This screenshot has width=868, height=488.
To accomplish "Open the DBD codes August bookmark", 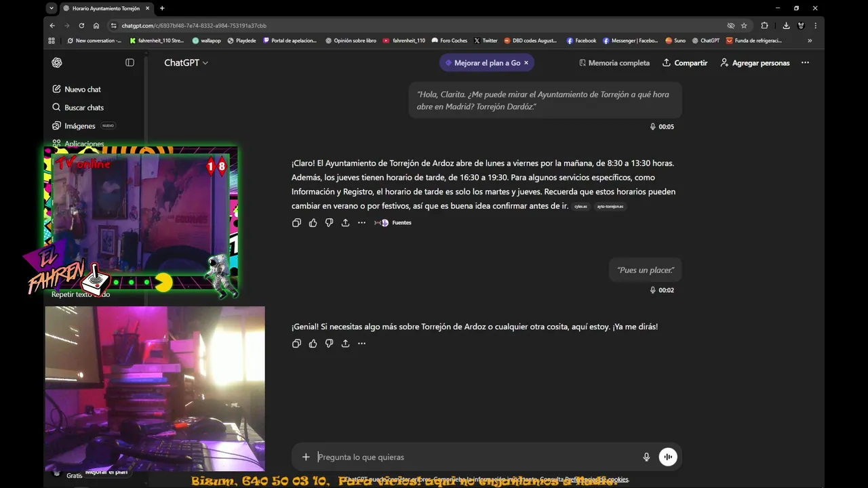I will click(x=530, y=41).
